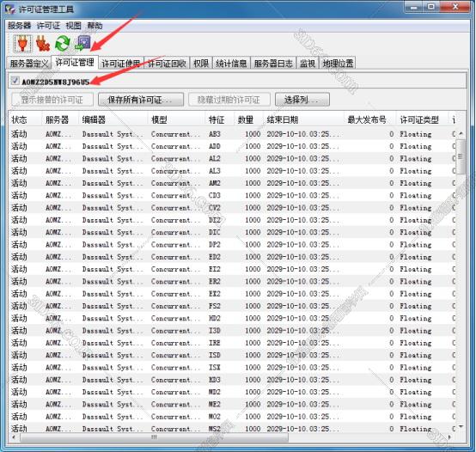Click the connect plug toolbar icon
Viewport: 476px width, 452px height.
(x=22, y=43)
